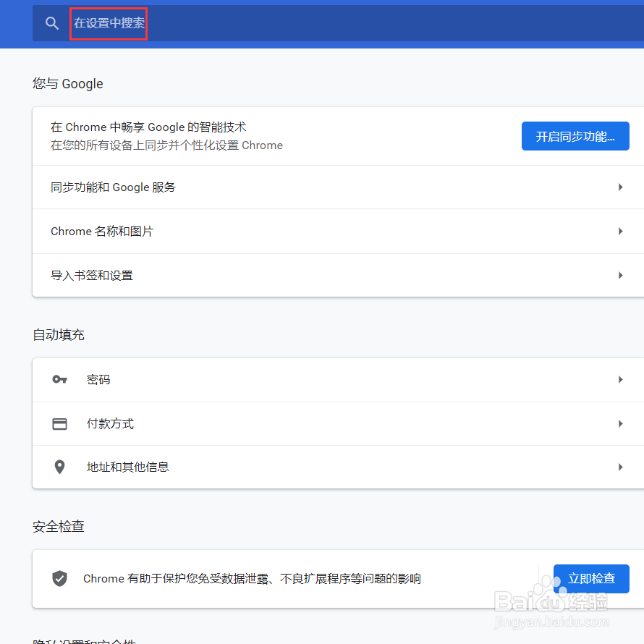Open 付款方式 settings row
Viewport: 644px width, 644px height.
coord(338,423)
